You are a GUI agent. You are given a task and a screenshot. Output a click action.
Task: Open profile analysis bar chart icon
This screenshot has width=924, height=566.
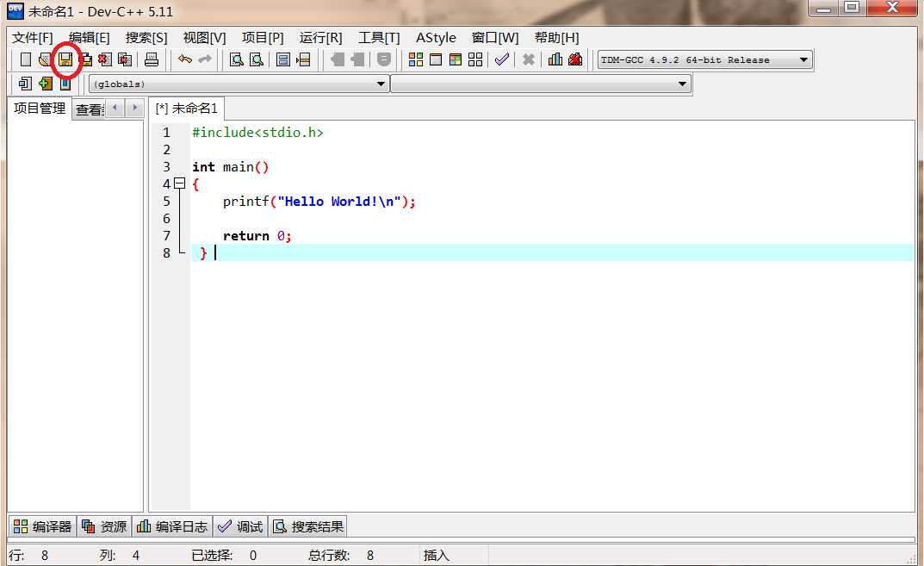(x=555, y=59)
